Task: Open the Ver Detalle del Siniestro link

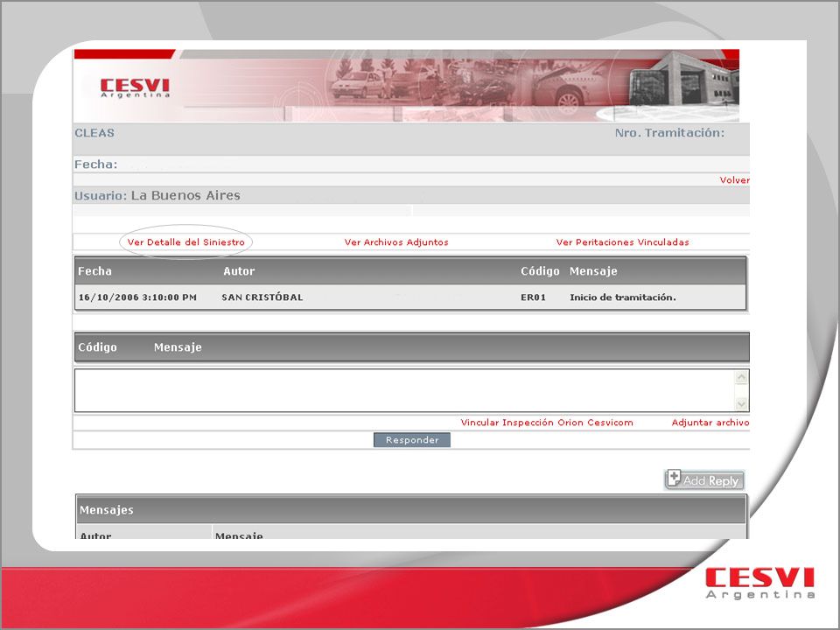Action: (185, 242)
